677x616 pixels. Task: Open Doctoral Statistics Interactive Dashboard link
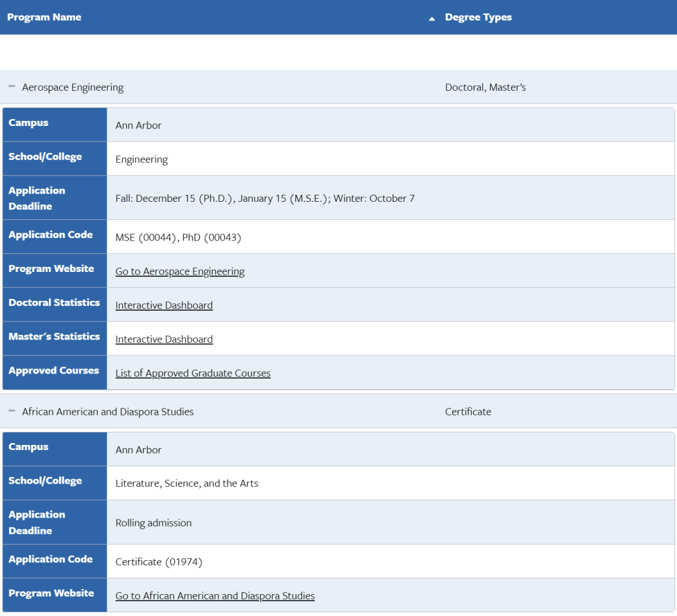coord(164,305)
